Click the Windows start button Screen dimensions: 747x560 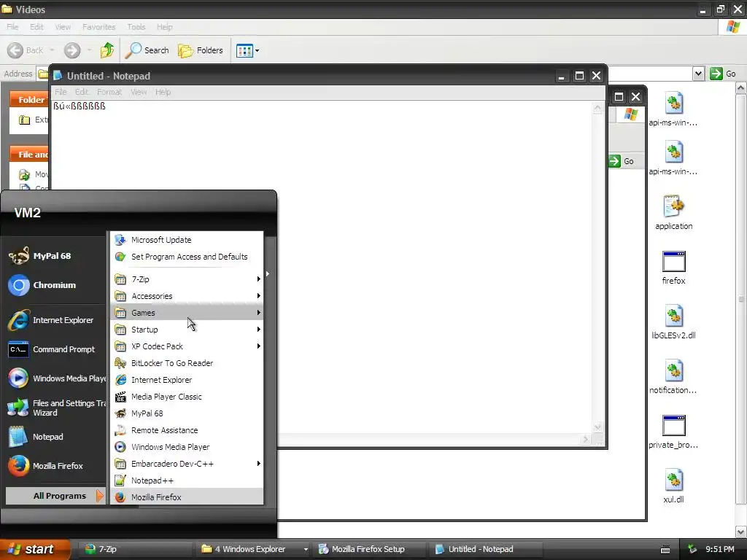pyautogui.click(x=34, y=549)
